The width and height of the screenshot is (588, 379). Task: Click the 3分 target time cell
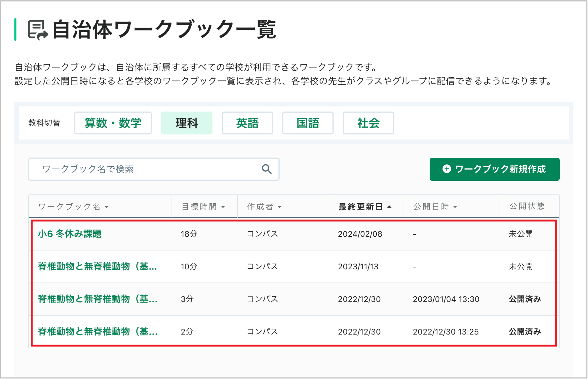tap(187, 299)
